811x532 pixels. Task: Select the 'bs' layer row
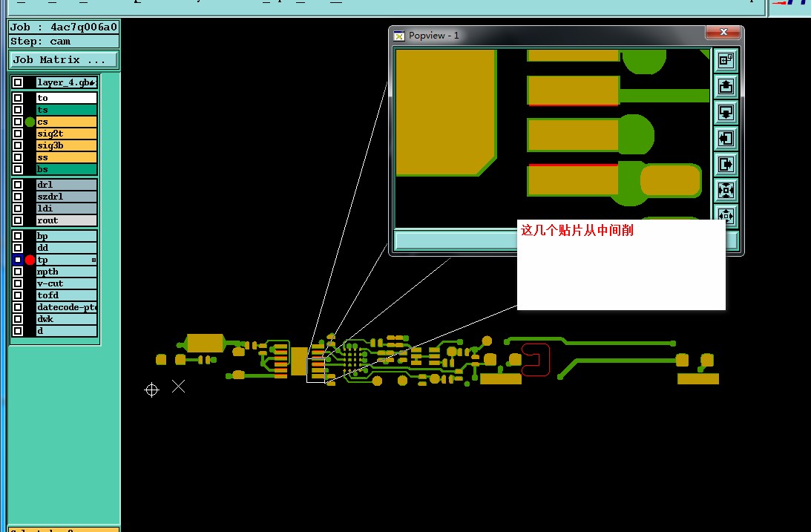(x=66, y=169)
